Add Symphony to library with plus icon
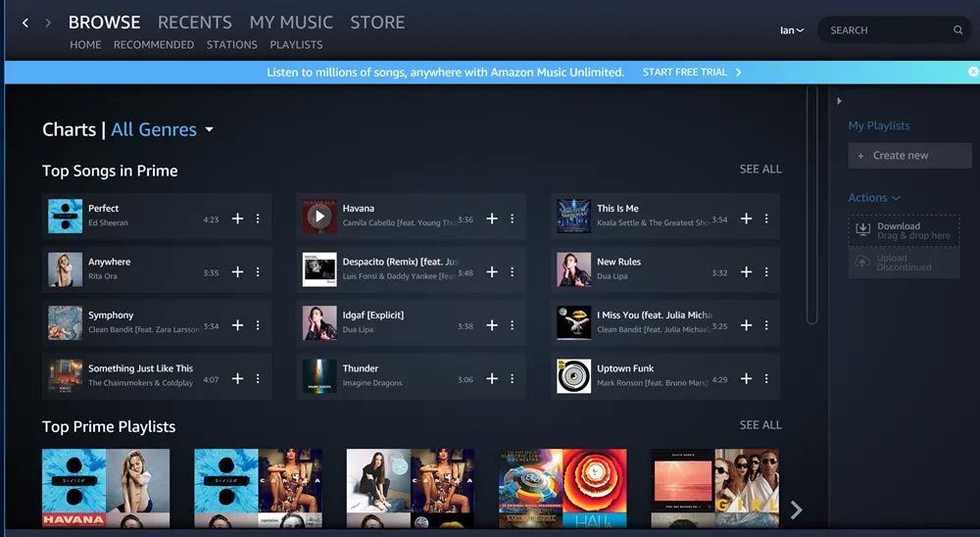The image size is (980, 537). pyautogui.click(x=237, y=325)
